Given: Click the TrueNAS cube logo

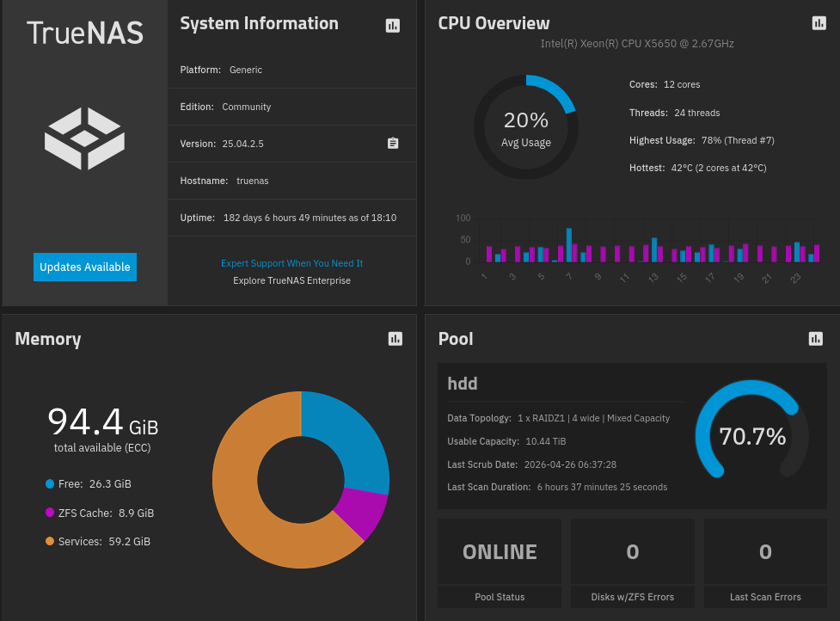Looking at the screenshot, I should [x=84, y=138].
